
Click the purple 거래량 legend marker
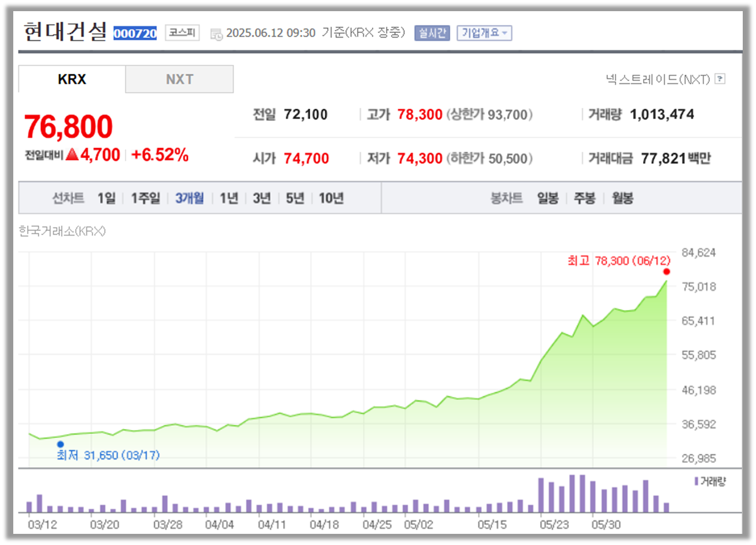point(696,481)
